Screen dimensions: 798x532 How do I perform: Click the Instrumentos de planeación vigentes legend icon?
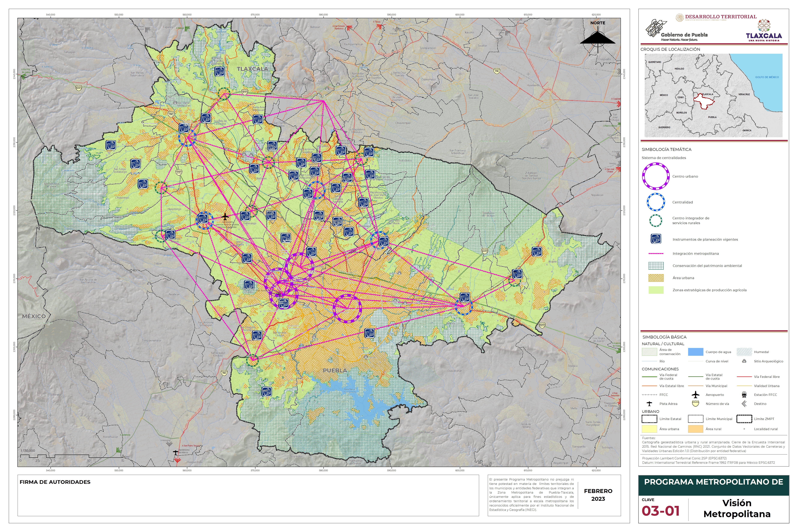click(656, 239)
